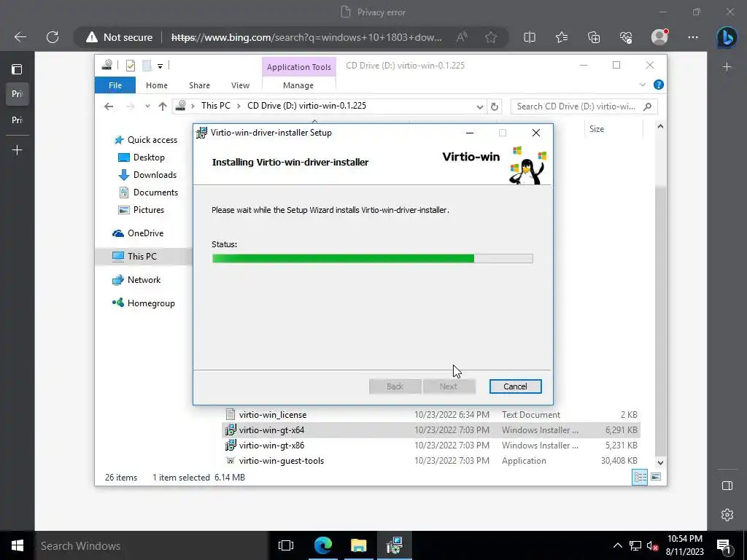Click CD Drive (D:) path breadcrumb
The height and width of the screenshot is (560, 747).
tap(307, 106)
